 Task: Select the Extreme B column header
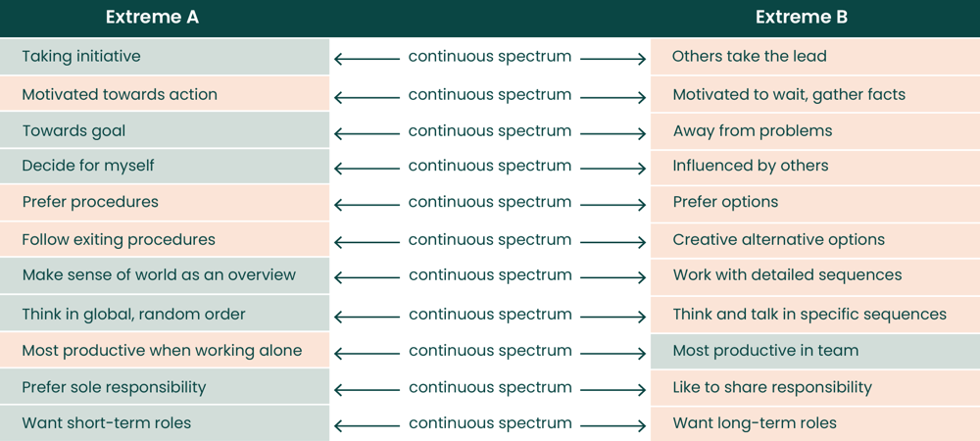point(801,18)
